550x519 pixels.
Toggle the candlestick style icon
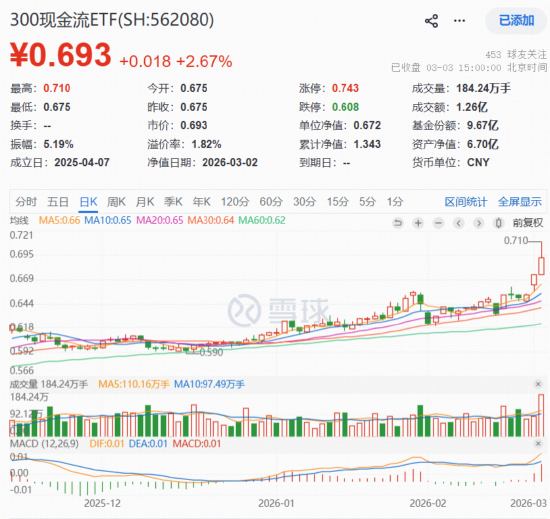499,223
